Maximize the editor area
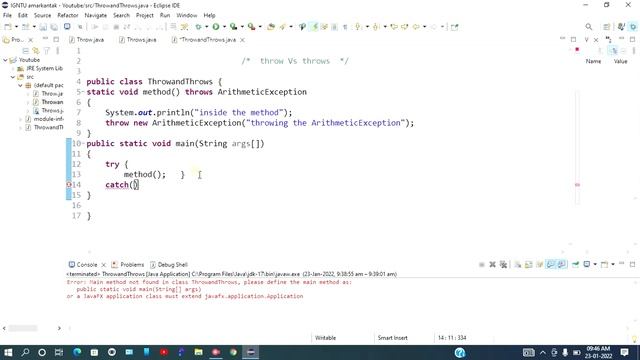This screenshot has height=360, width=640. coord(573,39)
